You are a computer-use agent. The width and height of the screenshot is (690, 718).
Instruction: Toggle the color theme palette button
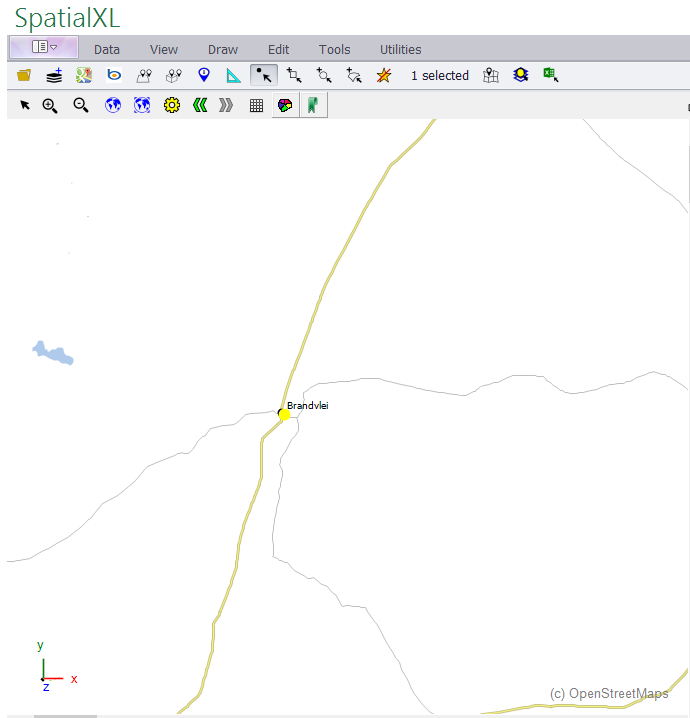[x=286, y=105]
